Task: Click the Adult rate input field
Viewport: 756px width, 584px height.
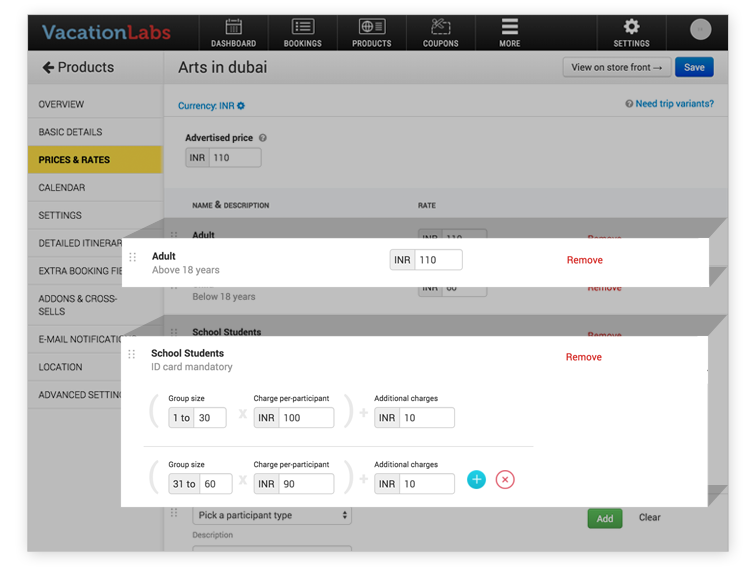Action: click(438, 260)
